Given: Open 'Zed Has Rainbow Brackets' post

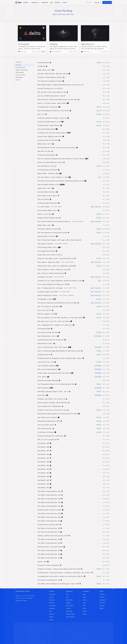Looking at the screenshot, I should click(47, 192).
